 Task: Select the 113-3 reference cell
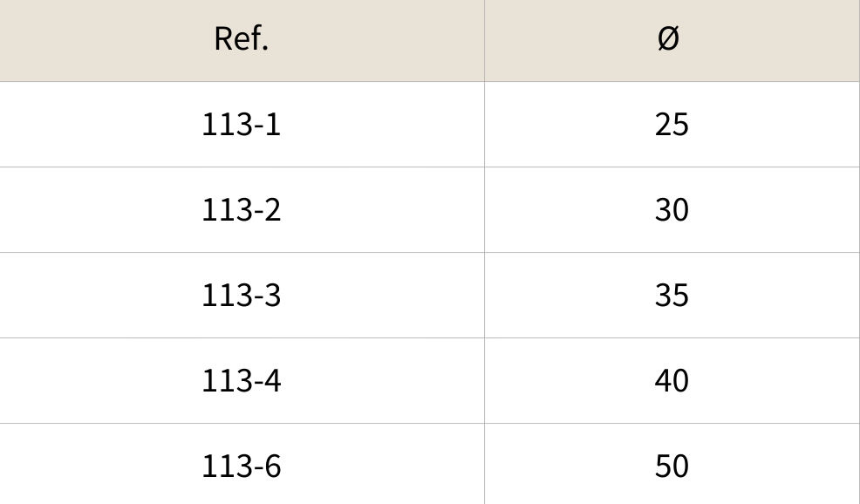[x=241, y=296]
